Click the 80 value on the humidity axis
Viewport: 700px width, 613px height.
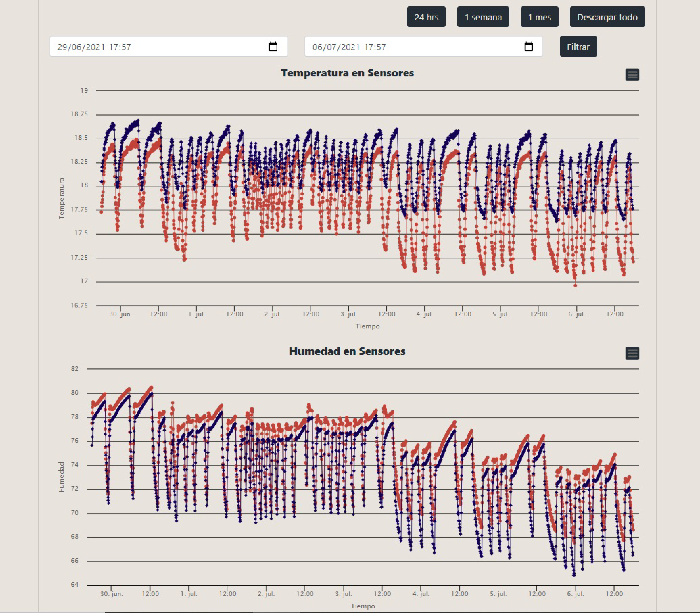tap(75, 393)
